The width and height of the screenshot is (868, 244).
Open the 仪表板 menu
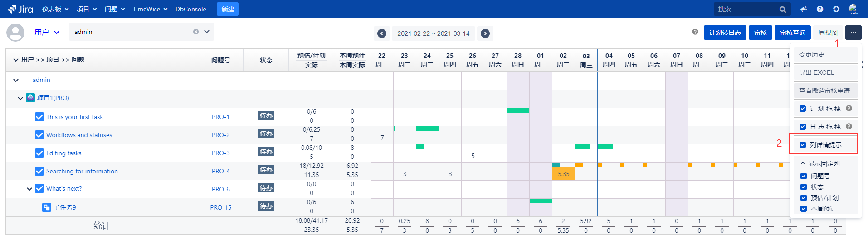tap(55, 9)
